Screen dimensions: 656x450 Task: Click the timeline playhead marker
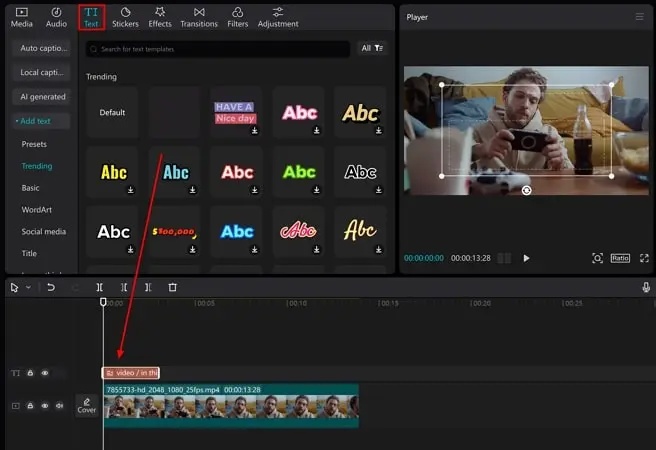(103, 302)
